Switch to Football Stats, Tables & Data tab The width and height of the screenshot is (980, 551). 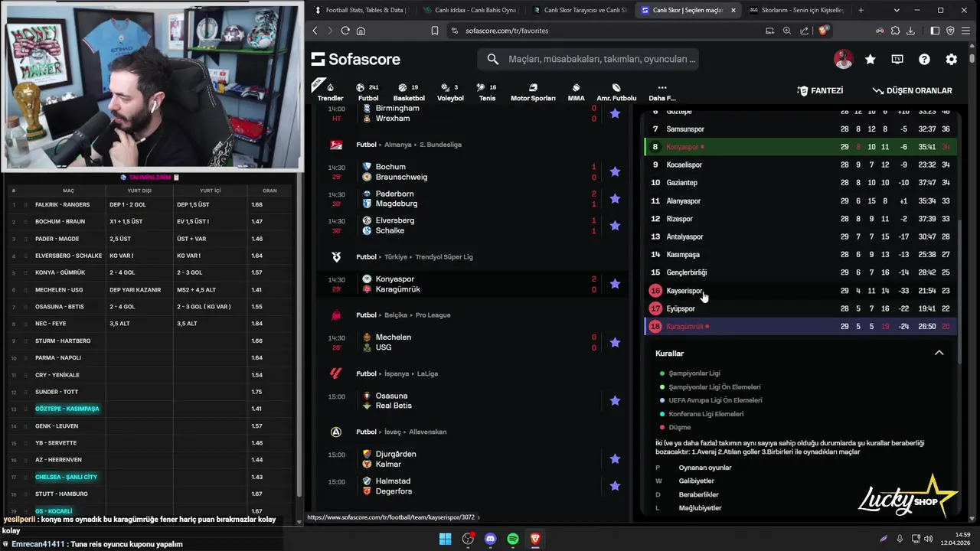(x=363, y=10)
